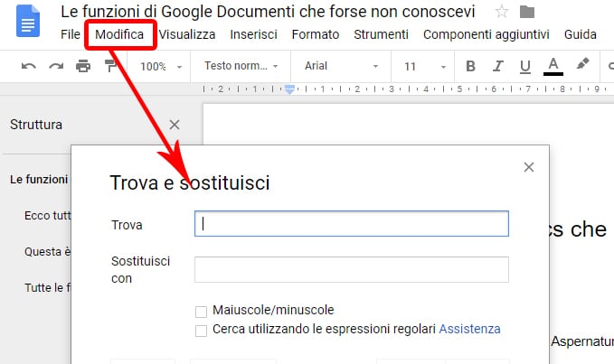Screen dimensions: 614x364
Task: Open the Inserisci menu
Action: click(253, 35)
